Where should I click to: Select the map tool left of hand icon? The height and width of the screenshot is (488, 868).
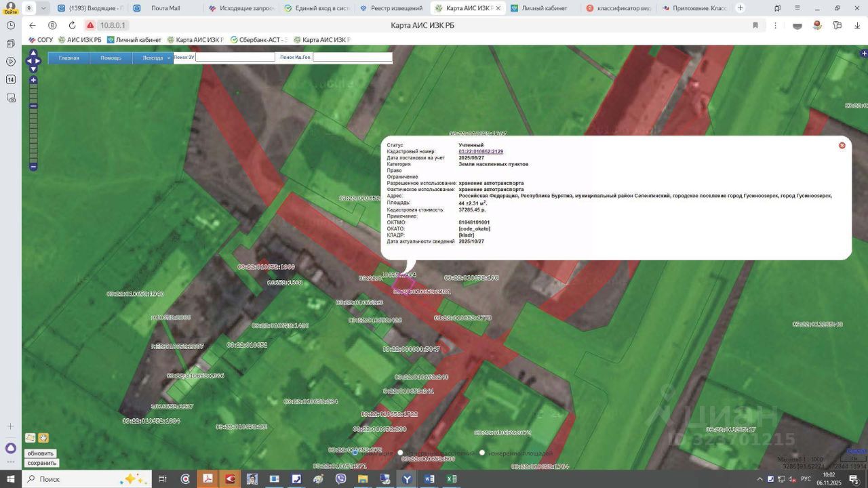(x=30, y=438)
